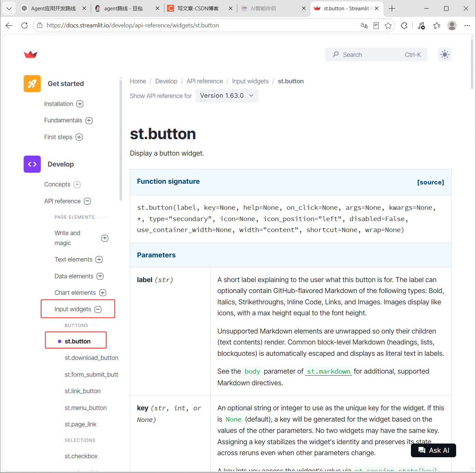
Task: View site information lock icon
Action: (40, 25)
